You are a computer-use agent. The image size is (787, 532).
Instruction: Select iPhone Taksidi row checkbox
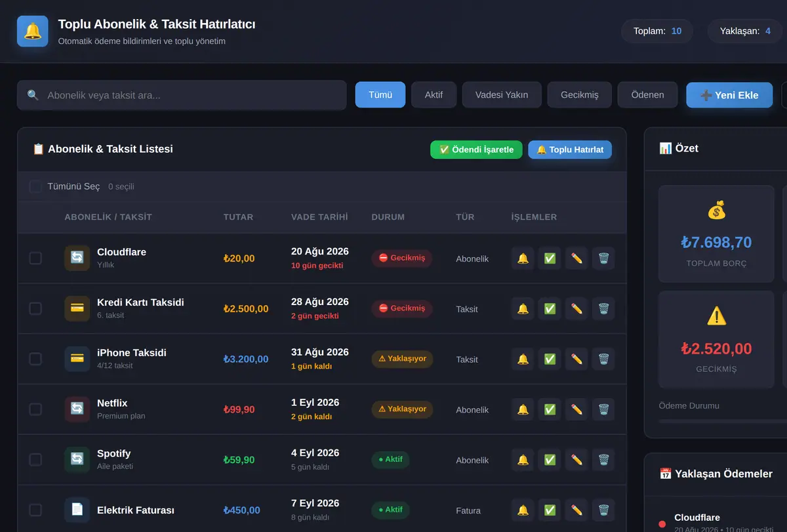coord(35,359)
